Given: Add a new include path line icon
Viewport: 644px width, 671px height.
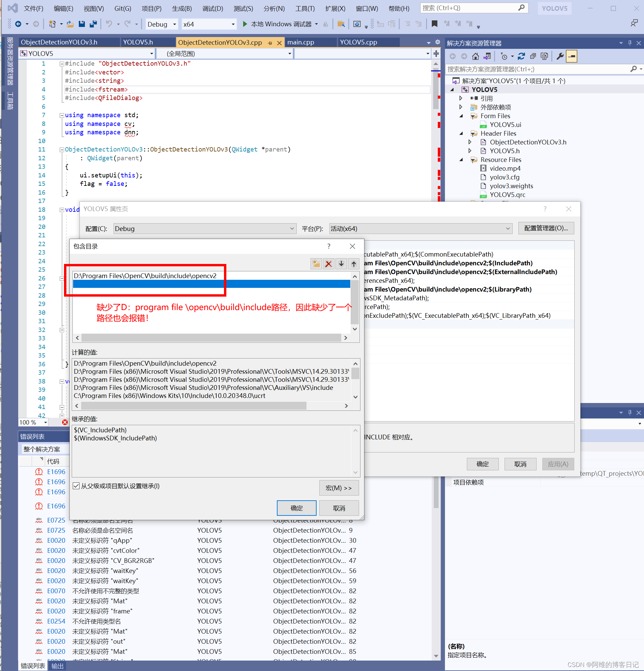Looking at the screenshot, I should click(x=316, y=264).
